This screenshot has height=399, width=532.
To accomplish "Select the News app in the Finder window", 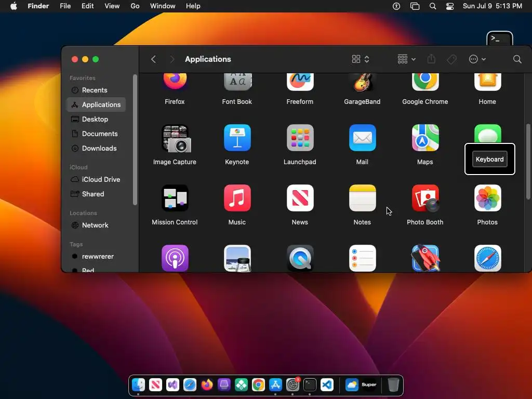I will pyautogui.click(x=300, y=198).
